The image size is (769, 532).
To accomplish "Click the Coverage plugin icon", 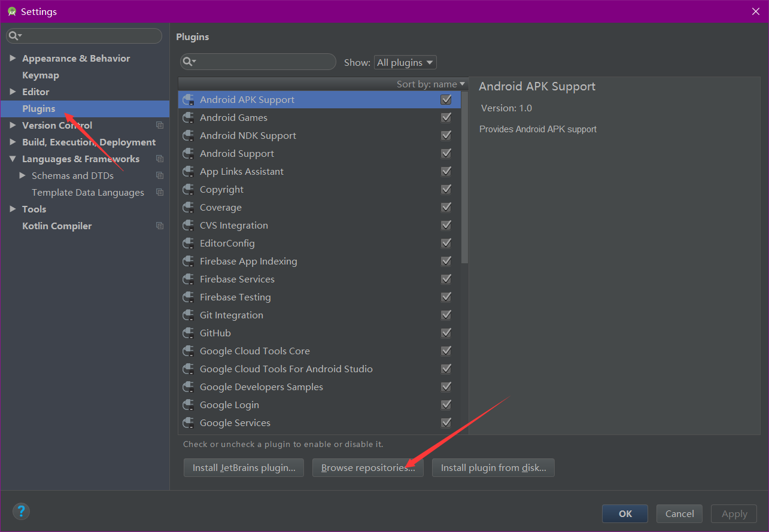I will [x=189, y=208].
